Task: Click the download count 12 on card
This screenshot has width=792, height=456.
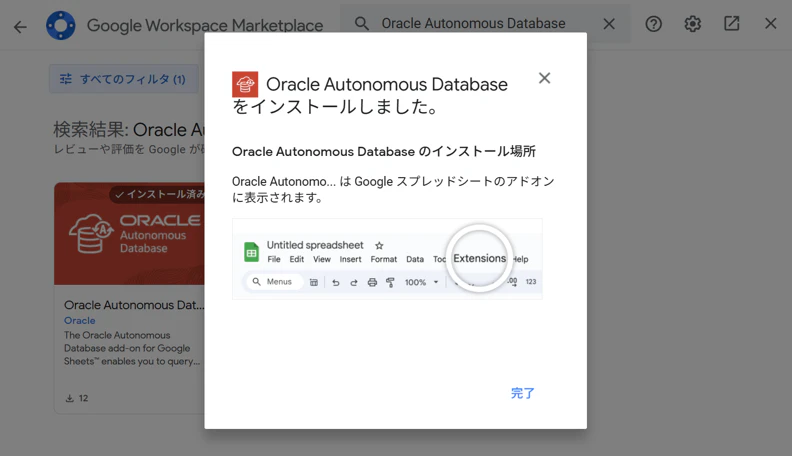Action: click(x=77, y=398)
